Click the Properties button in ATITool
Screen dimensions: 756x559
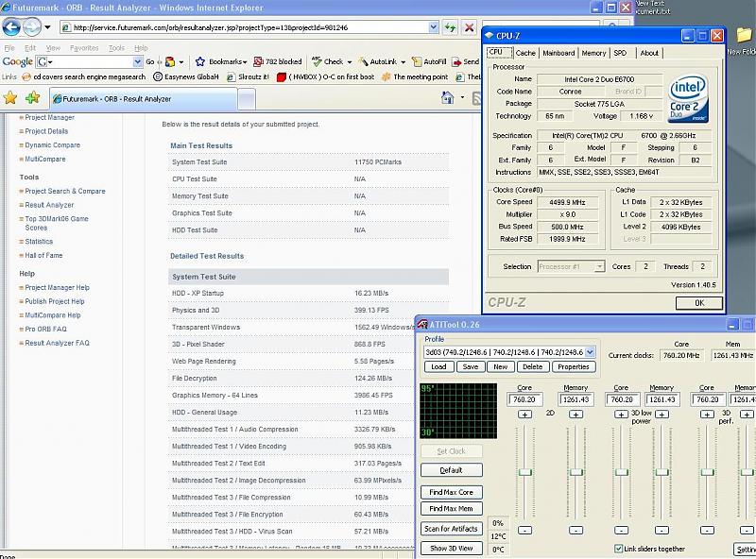click(x=574, y=366)
